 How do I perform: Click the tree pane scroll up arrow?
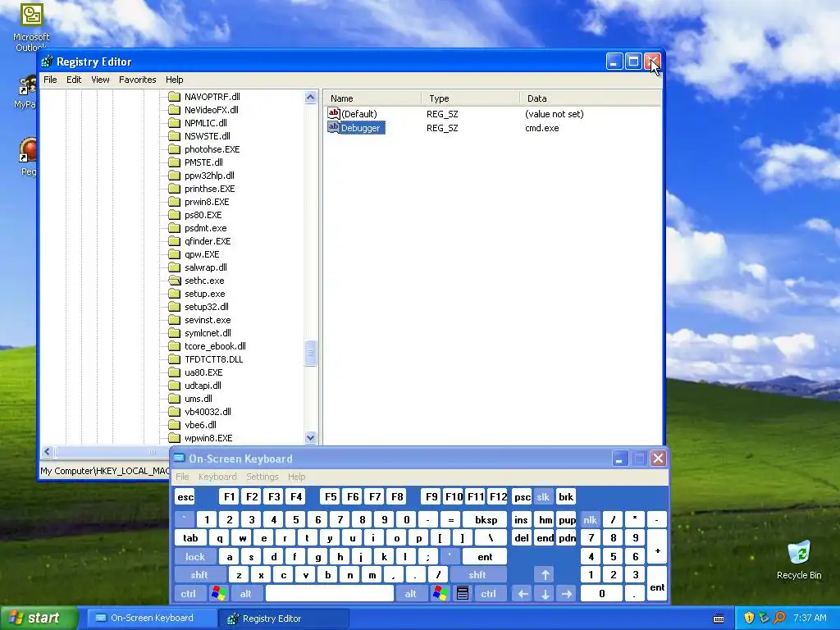click(x=310, y=97)
